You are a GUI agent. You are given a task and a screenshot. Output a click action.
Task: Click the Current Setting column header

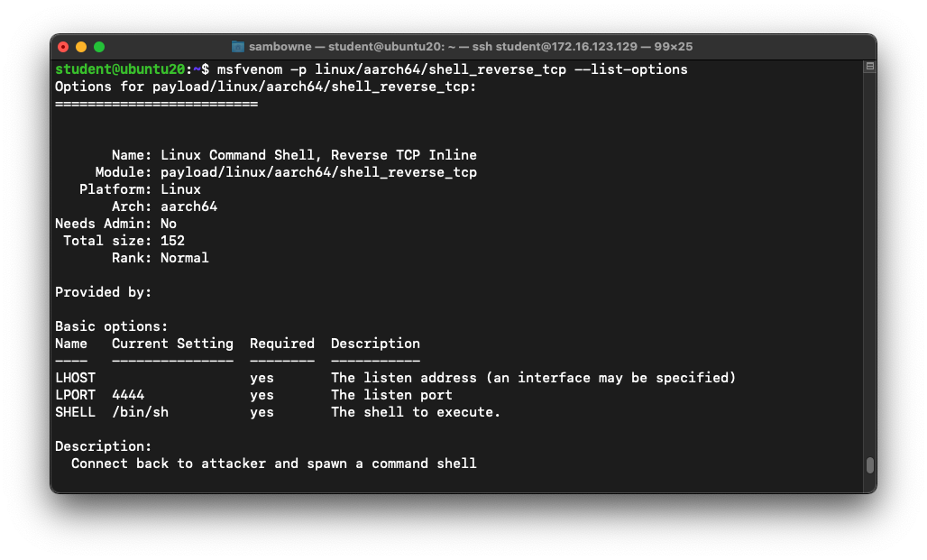(x=172, y=344)
